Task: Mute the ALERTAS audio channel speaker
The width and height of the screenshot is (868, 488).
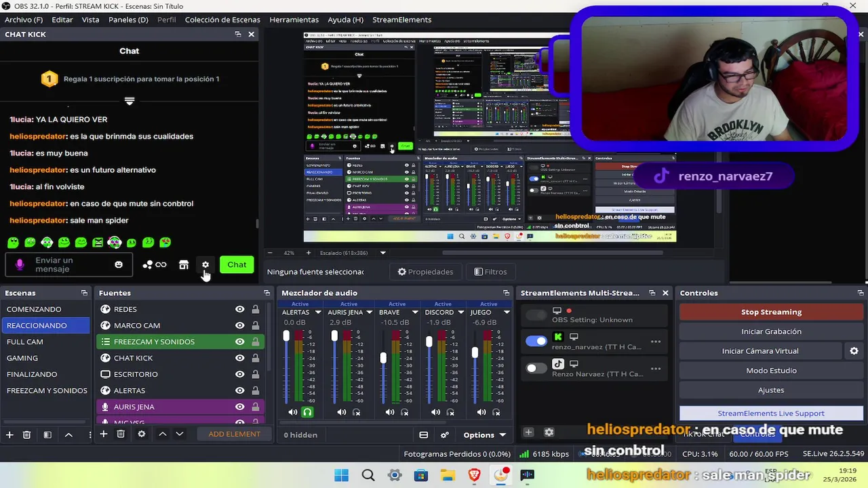Action: pyautogui.click(x=292, y=412)
